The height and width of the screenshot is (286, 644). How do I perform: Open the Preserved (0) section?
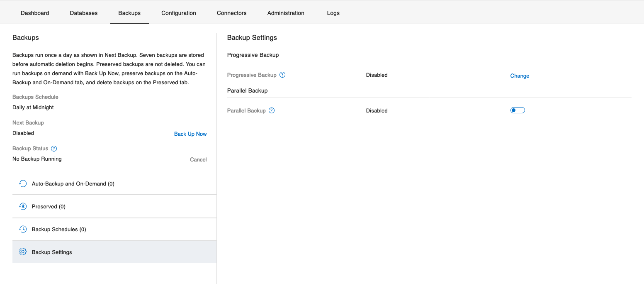114,206
